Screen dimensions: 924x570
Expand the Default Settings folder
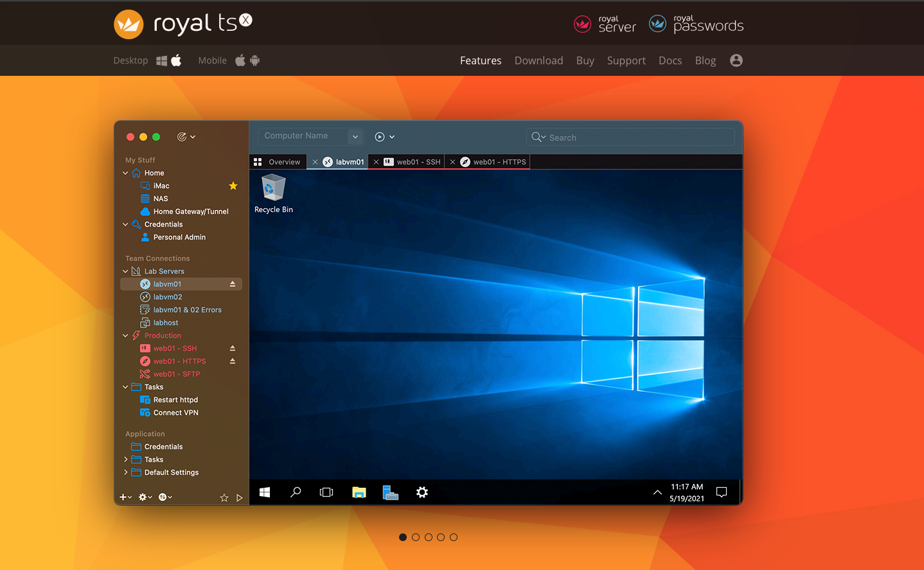point(125,472)
